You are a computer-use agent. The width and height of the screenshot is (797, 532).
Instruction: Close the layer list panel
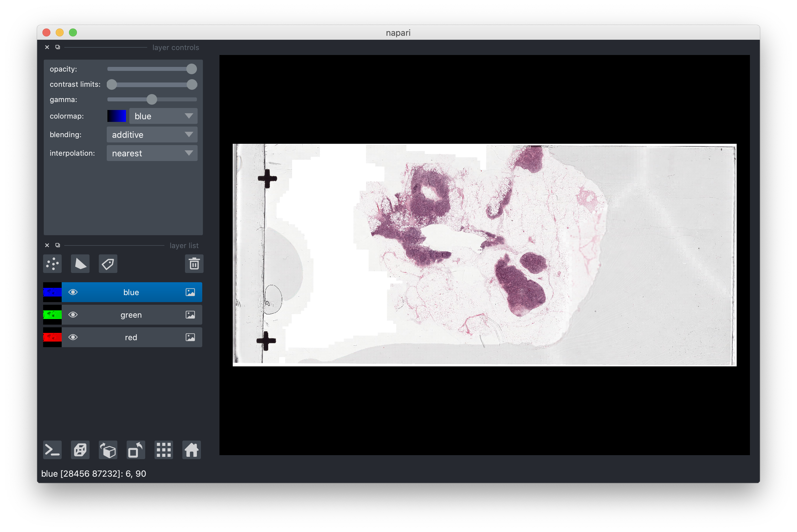[47, 245]
